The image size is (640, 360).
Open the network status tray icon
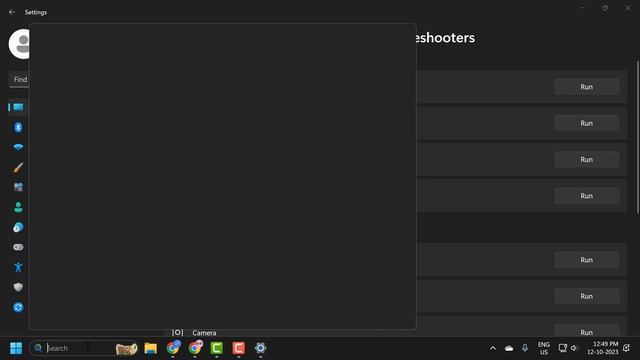point(562,348)
